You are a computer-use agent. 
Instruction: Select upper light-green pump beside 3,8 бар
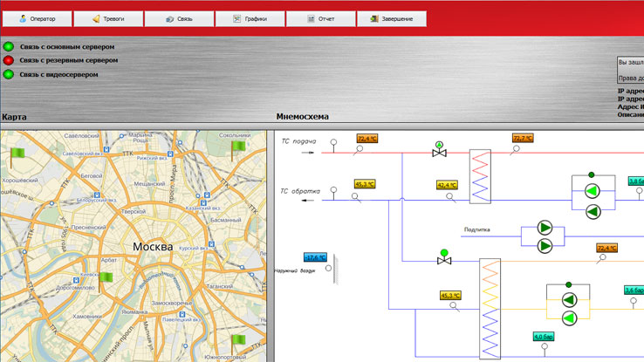593,191
